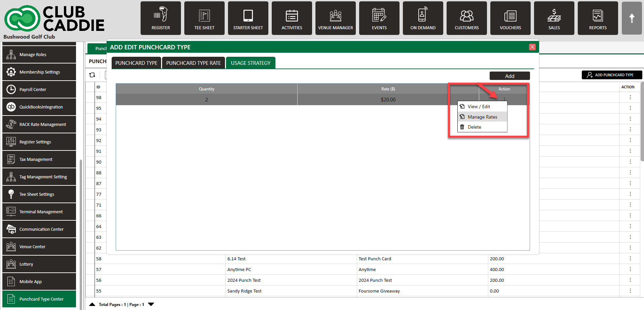Screen dimensions: 644x310
Task: Select Delete in the action menu
Action: coord(474,127)
